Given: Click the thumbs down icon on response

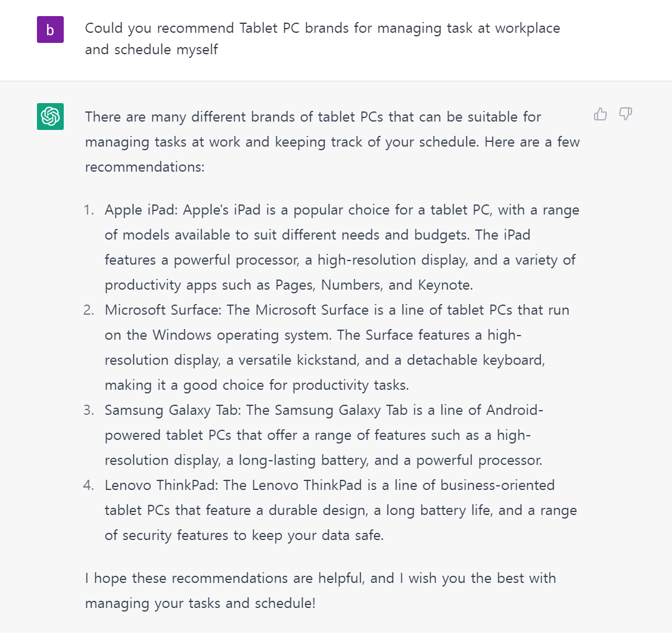Looking at the screenshot, I should pyautogui.click(x=626, y=114).
